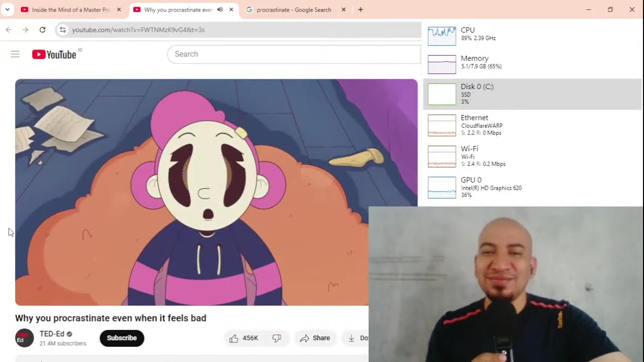Click into the YouTube Search box
This screenshot has height=362, width=644.
pyautogui.click(x=294, y=54)
